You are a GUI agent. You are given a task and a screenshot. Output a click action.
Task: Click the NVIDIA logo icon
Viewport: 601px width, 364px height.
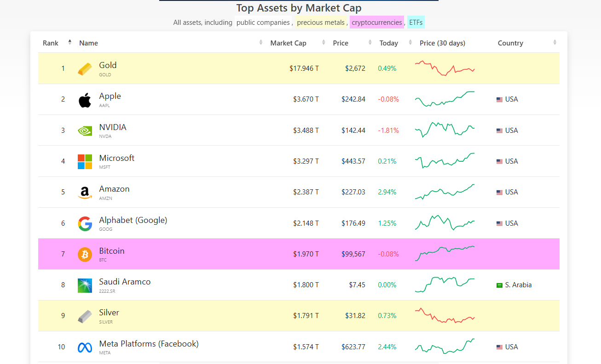coord(85,131)
